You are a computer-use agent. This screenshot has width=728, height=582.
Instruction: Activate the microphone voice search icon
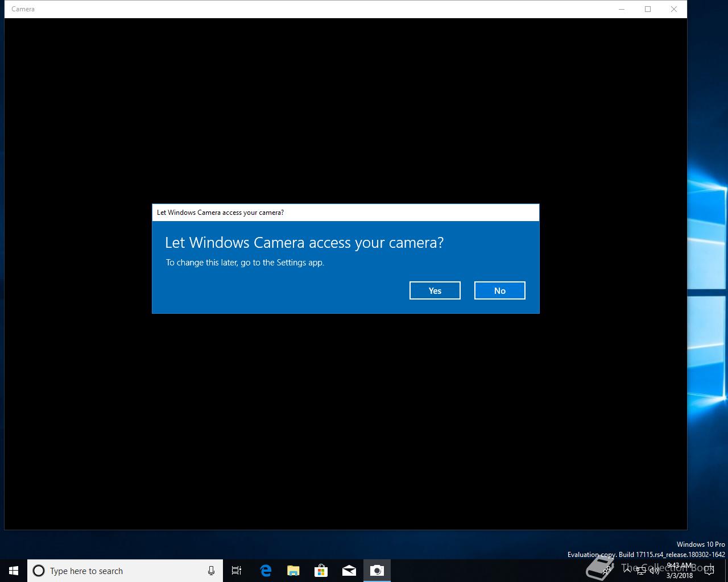pos(211,571)
